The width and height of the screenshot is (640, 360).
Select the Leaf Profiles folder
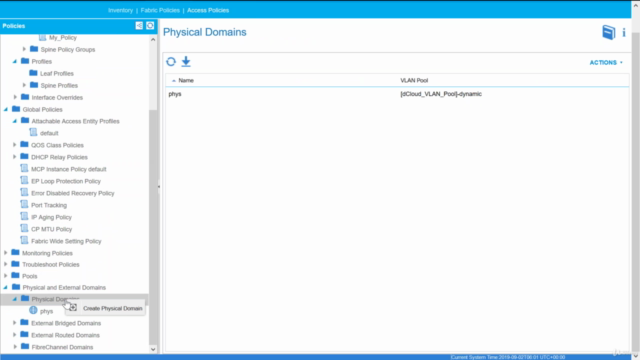[57, 73]
